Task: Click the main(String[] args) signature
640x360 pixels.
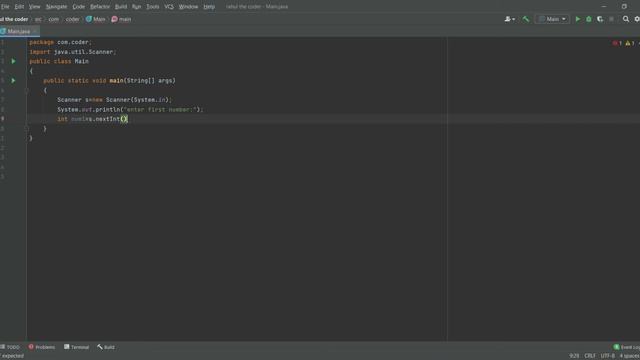Action: click(142, 80)
